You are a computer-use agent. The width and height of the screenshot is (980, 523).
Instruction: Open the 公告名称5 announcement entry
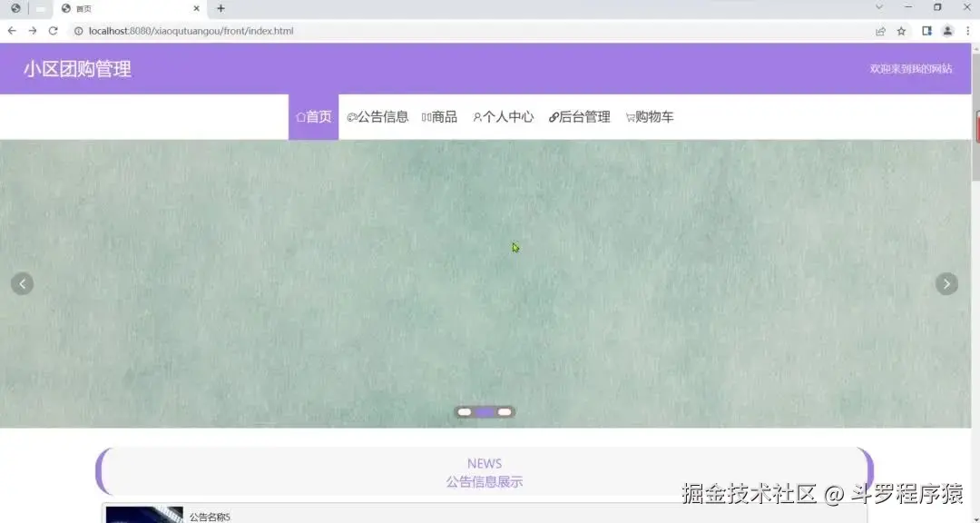coord(211,515)
